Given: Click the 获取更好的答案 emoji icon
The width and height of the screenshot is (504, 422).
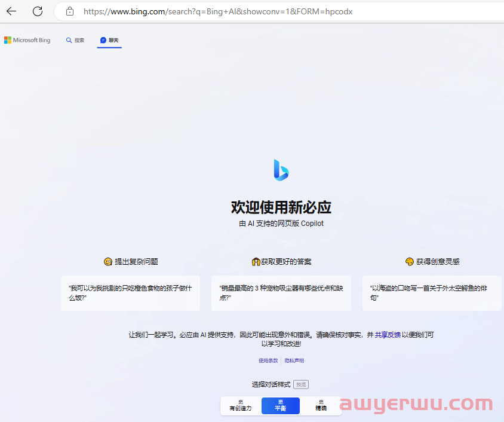Looking at the screenshot, I should [256, 262].
